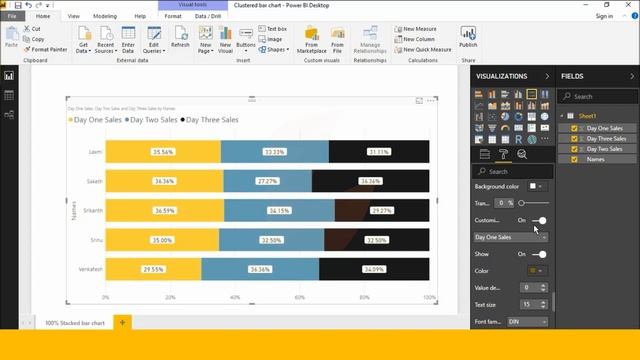Switch to the View ribbon tab
The height and width of the screenshot is (360, 640).
click(73, 16)
